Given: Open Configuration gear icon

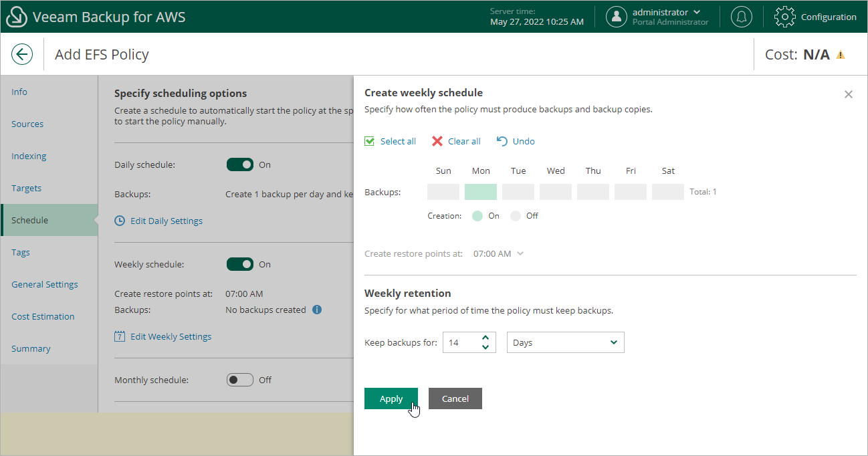Looking at the screenshot, I should click(x=785, y=17).
